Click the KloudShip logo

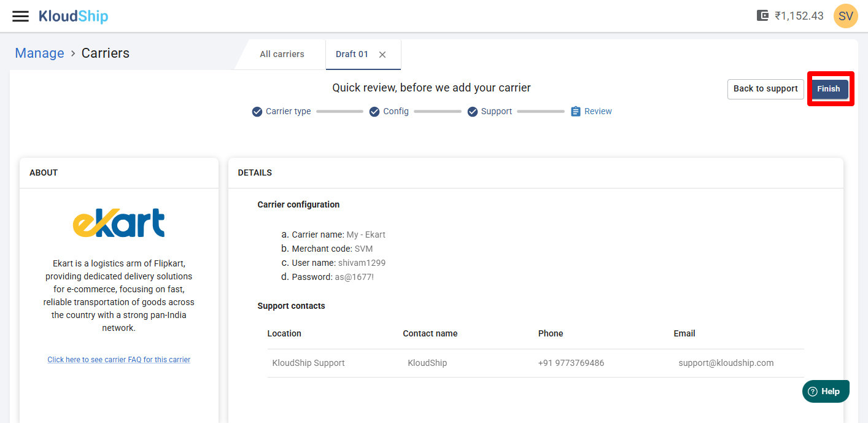(73, 16)
